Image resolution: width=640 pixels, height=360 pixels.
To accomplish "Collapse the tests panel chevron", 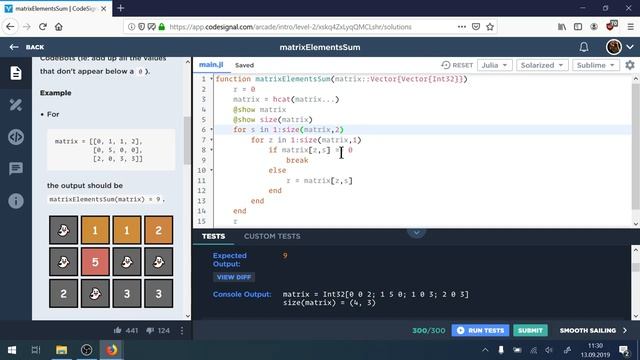I will click(x=416, y=233).
